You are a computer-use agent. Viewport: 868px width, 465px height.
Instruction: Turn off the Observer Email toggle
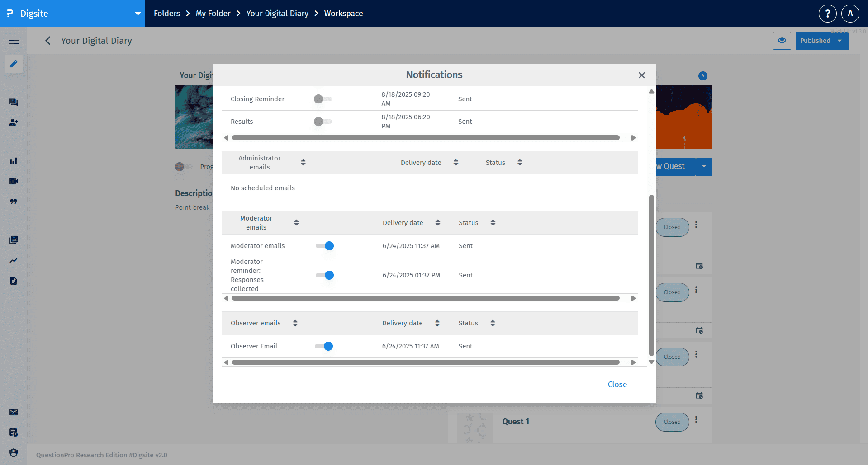click(324, 346)
